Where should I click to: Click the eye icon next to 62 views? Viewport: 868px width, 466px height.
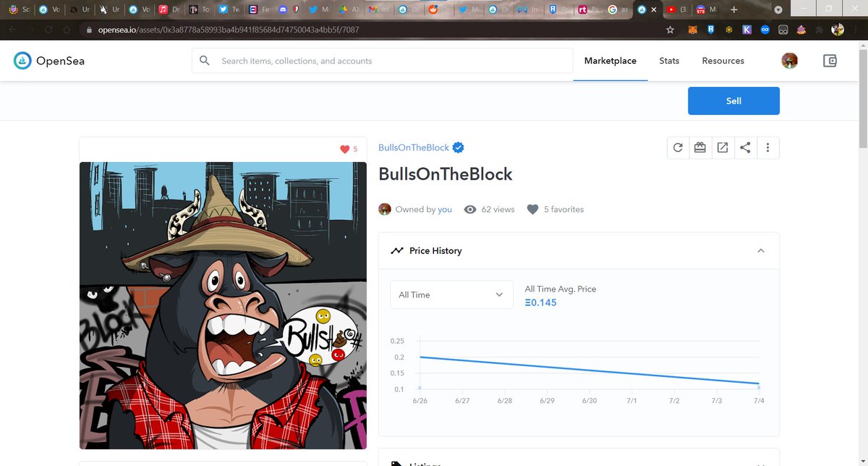pyautogui.click(x=470, y=209)
